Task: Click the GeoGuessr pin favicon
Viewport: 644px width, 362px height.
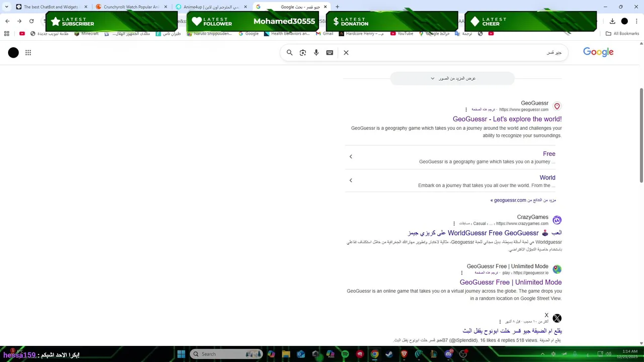Action: tap(557, 106)
